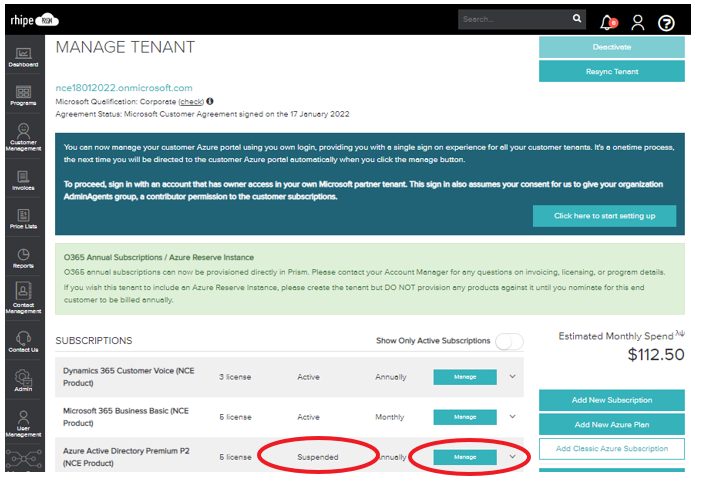
Task: Click 'Monthly' in Business Basic row
Action: pyautogui.click(x=389, y=417)
